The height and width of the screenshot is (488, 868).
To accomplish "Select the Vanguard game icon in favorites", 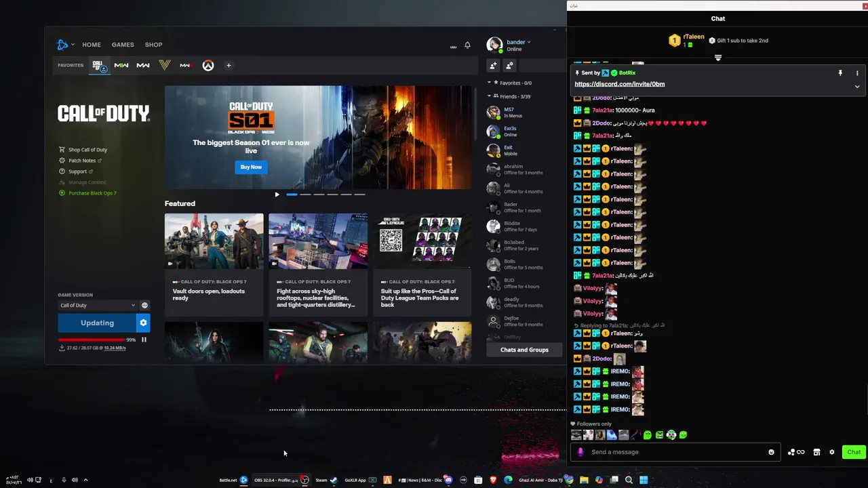I will 165,66.
